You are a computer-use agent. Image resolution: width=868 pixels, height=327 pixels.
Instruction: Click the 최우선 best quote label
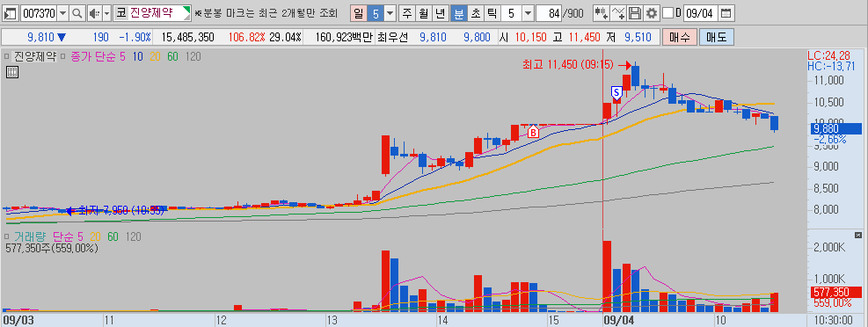point(392,38)
